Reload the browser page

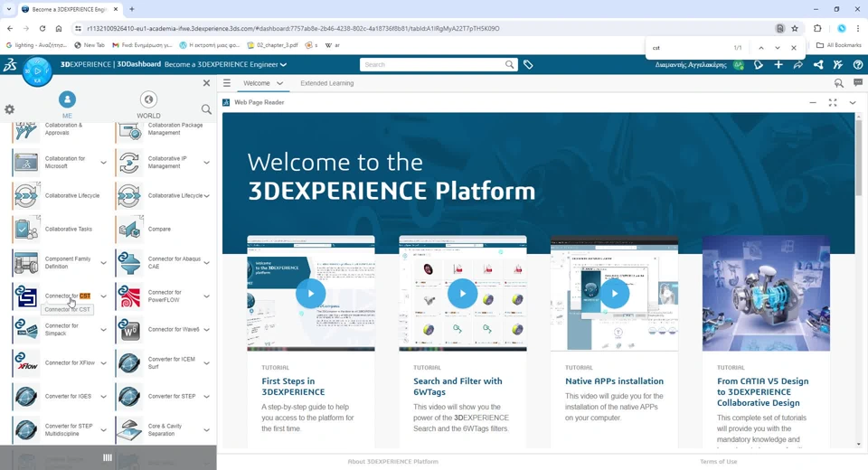[42, 28]
